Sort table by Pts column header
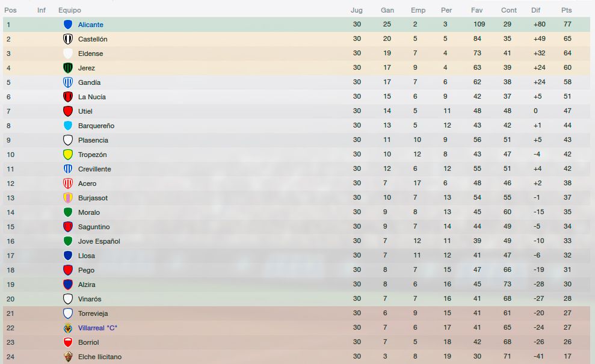The height and width of the screenshot is (364, 595). 567,10
